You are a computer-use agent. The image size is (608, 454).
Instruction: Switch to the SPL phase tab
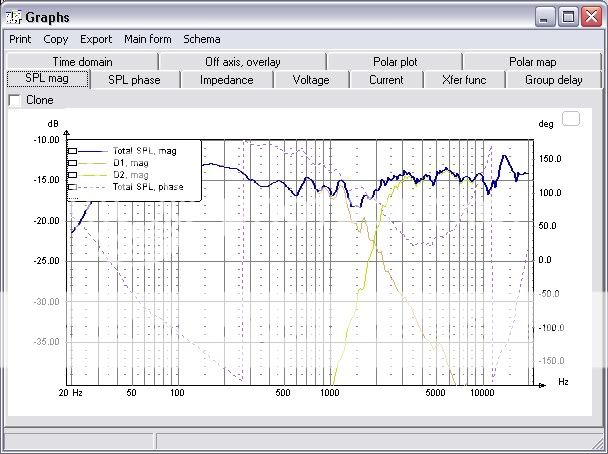133,80
